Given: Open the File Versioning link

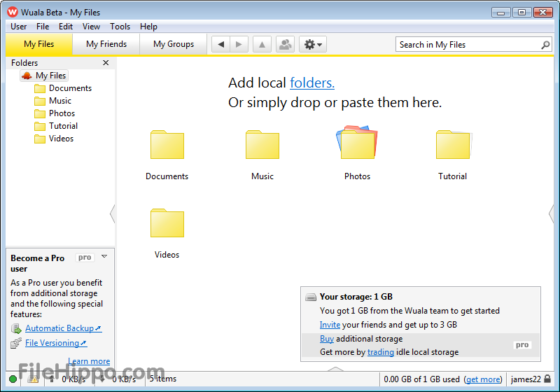Looking at the screenshot, I should point(56,343).
